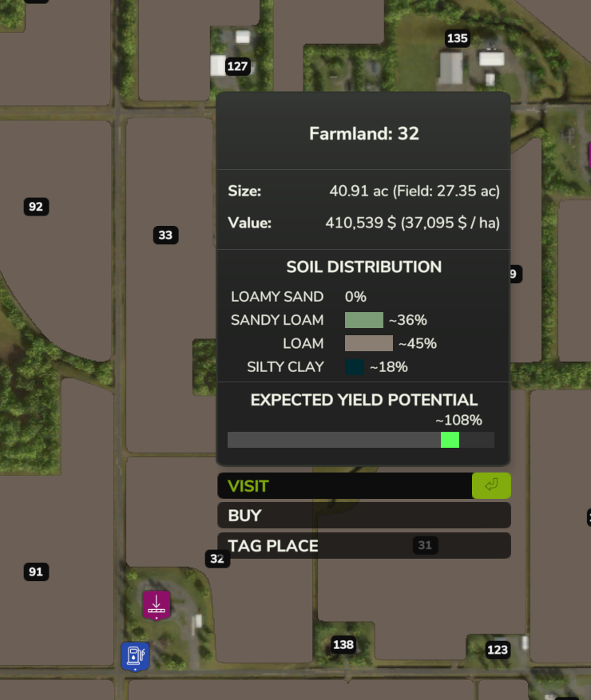Click the SILTY CLAY label
The height and width of the screenshot is (700, 591).
[x=285, y=367]
